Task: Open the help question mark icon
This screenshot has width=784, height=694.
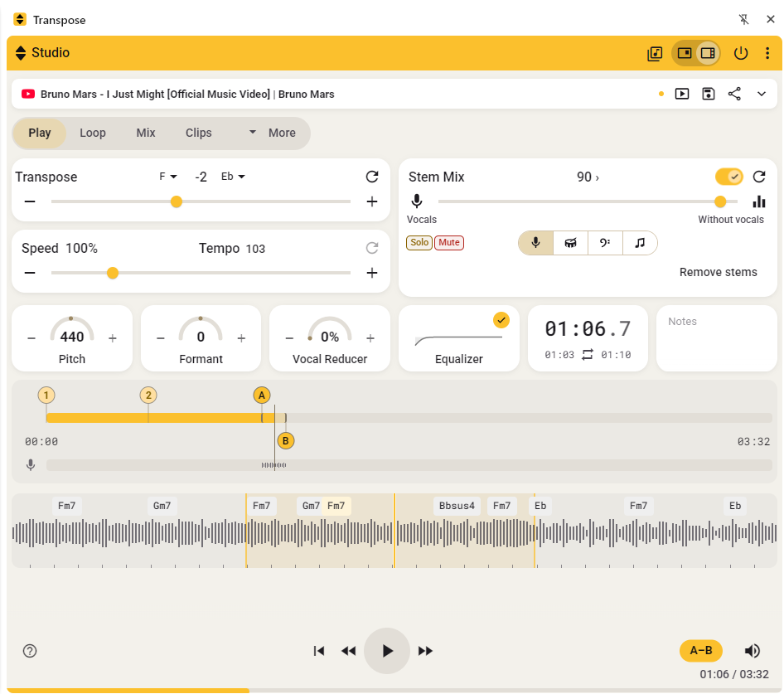Action: (x=30, y=651)
